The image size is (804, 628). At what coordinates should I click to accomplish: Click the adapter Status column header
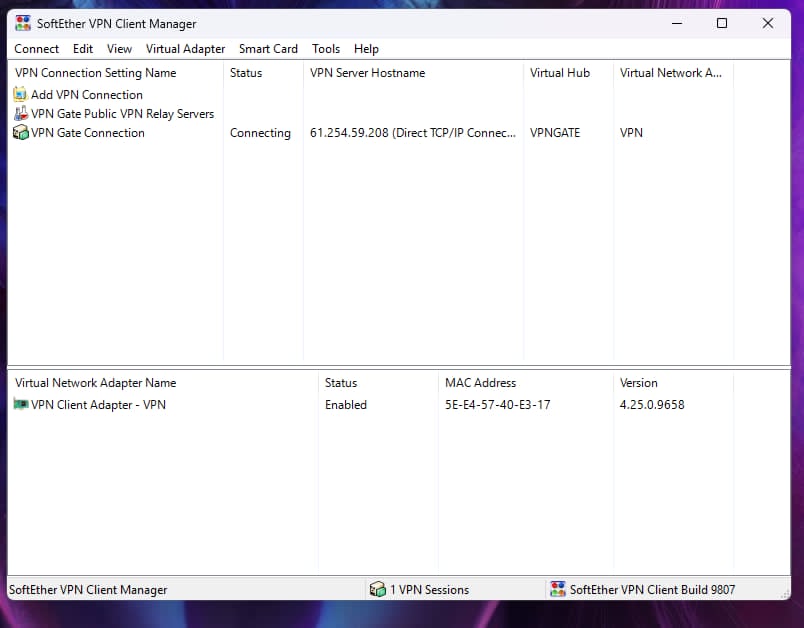tap(378, 382)
